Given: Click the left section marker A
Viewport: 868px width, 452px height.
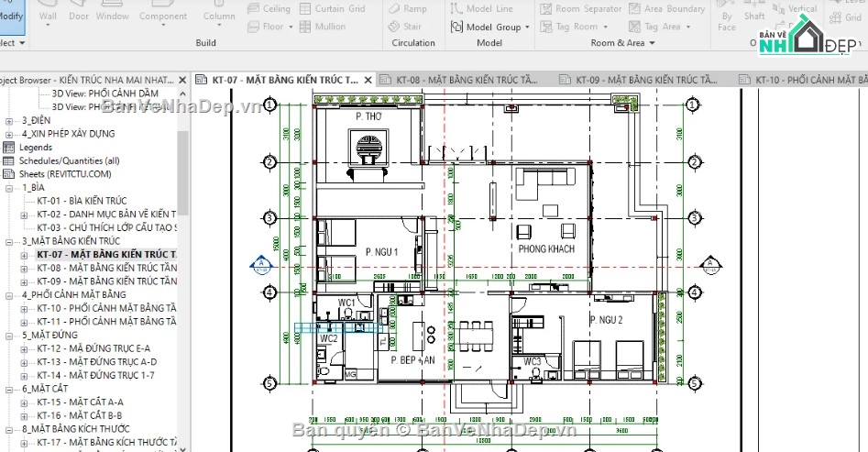Looking at the screenshot, I should pos(261,265).
